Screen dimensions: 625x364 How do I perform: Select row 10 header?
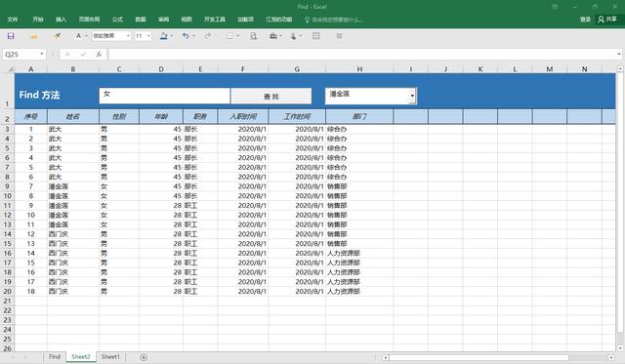coord(7,196)
